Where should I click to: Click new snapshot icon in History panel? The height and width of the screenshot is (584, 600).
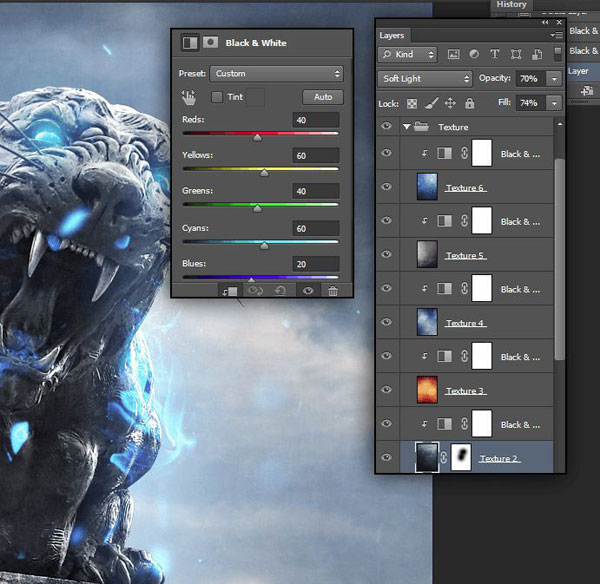pyautogui.click(x=587, y=91)
